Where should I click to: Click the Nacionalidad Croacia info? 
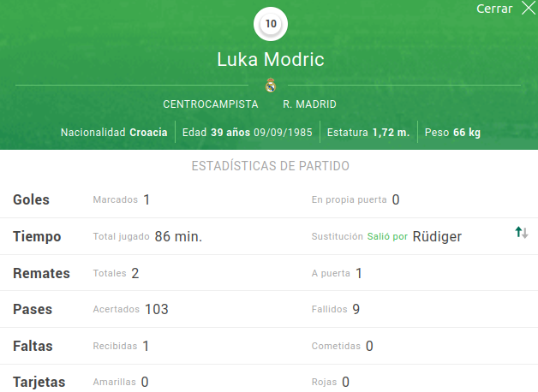[x=114, y=133]
